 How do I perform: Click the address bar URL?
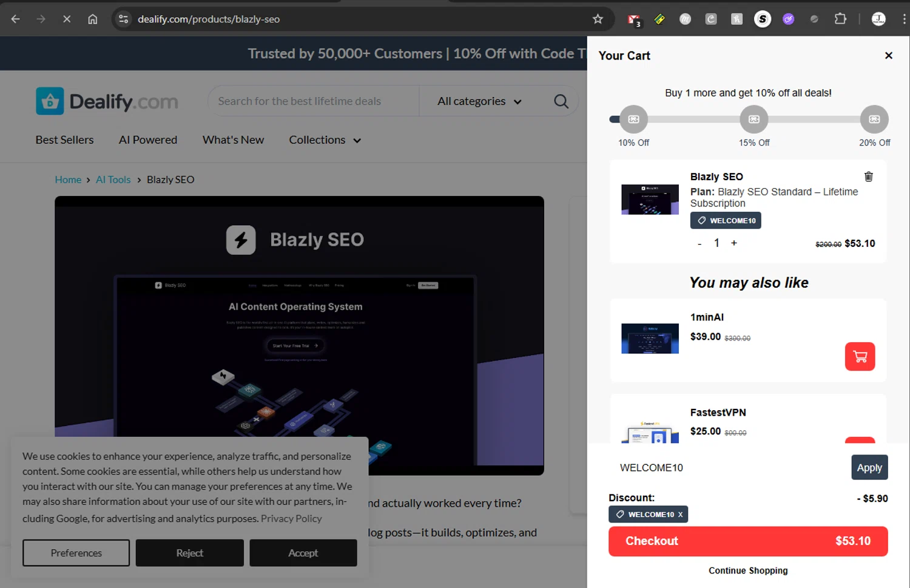coord(209,19)
